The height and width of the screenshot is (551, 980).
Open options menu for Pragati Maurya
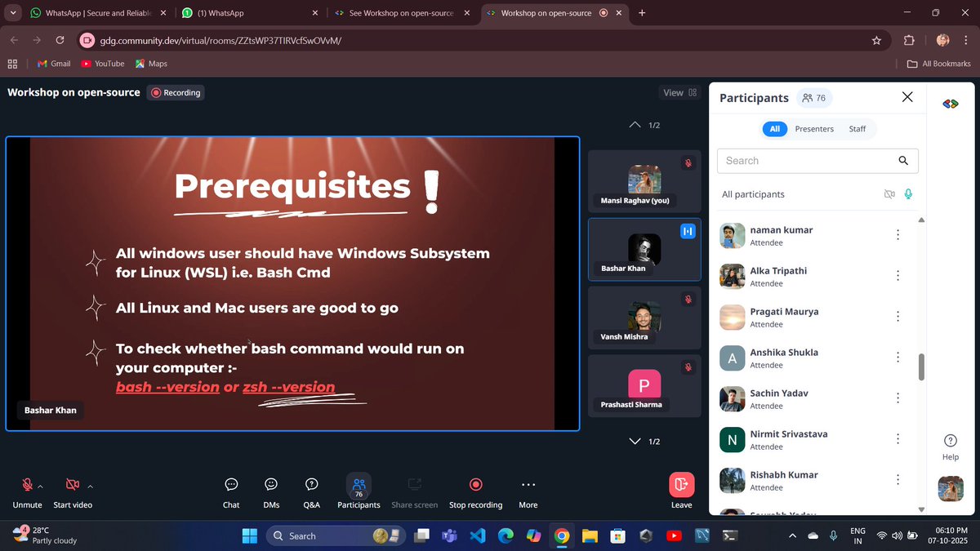pos(898,317)
